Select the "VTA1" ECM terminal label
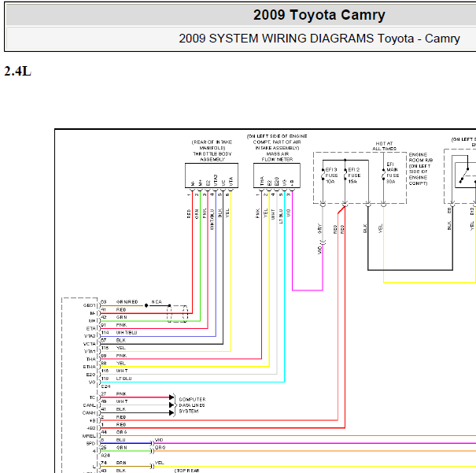This screenshot has width=476, height=473. pos(90,352)
